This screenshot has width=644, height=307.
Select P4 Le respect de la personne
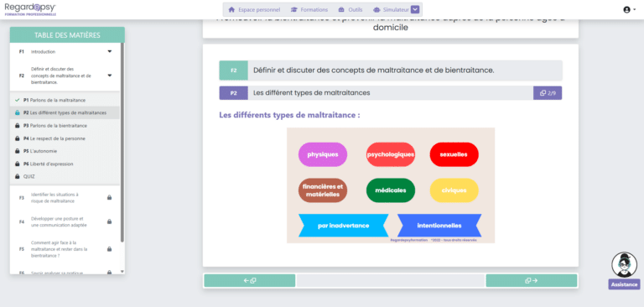(65, 138)
